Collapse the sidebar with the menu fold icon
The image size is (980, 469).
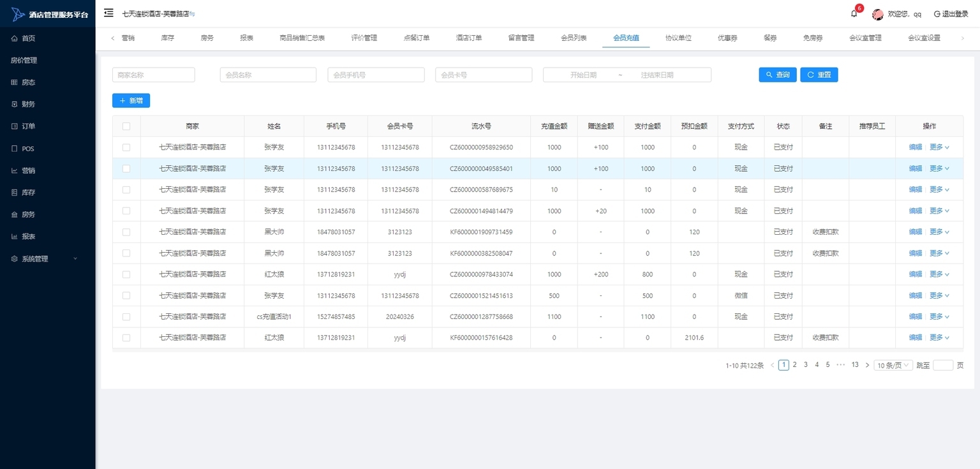(108, 13)
